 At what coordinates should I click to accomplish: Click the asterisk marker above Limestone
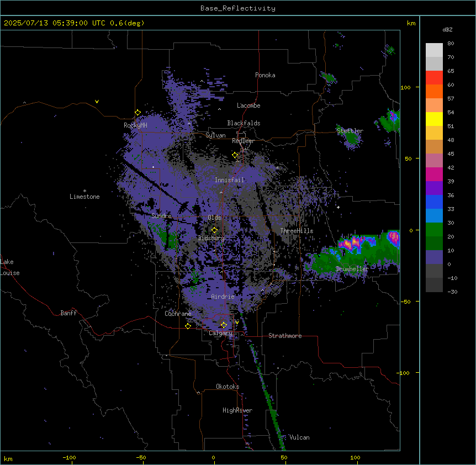click(84, 191)
